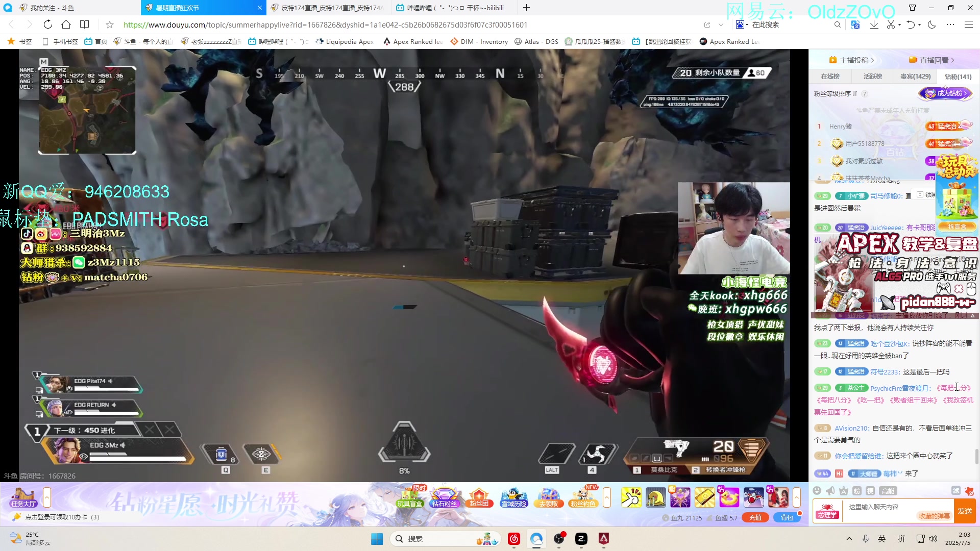
Task: Open the page translate icon
Action: coord(855,24)
